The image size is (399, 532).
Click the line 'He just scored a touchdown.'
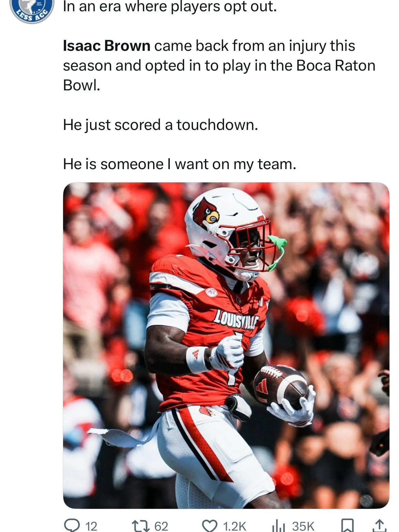point(160,125)
